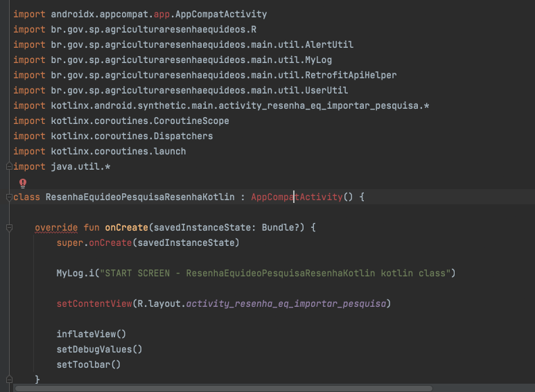Viewport: 535px width, 392px height.
Task: Collapse the onCreate function fold marker
Action: click(9, 228)
